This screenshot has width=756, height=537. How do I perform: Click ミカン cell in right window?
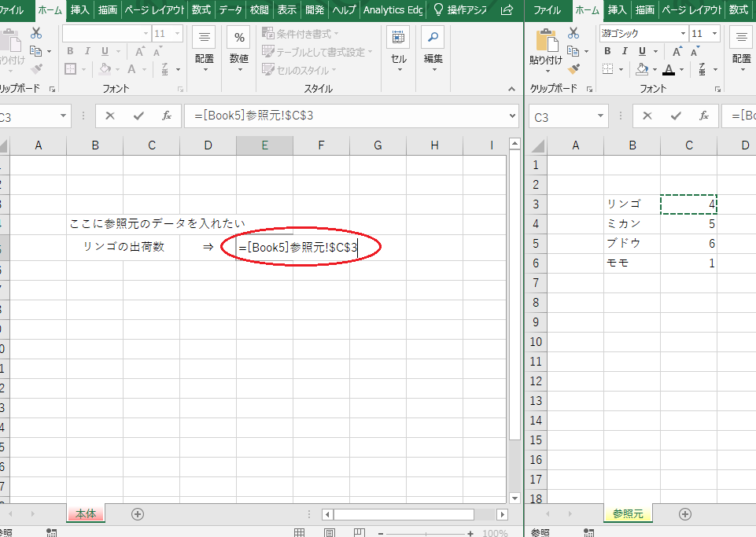click(x=632, y=224)
